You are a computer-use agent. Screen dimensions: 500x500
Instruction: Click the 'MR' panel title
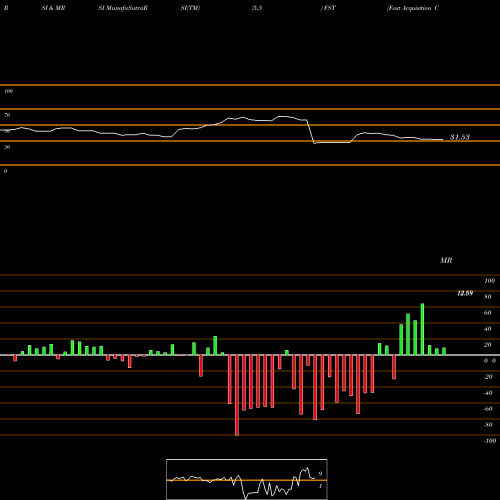tap(446, 260)
